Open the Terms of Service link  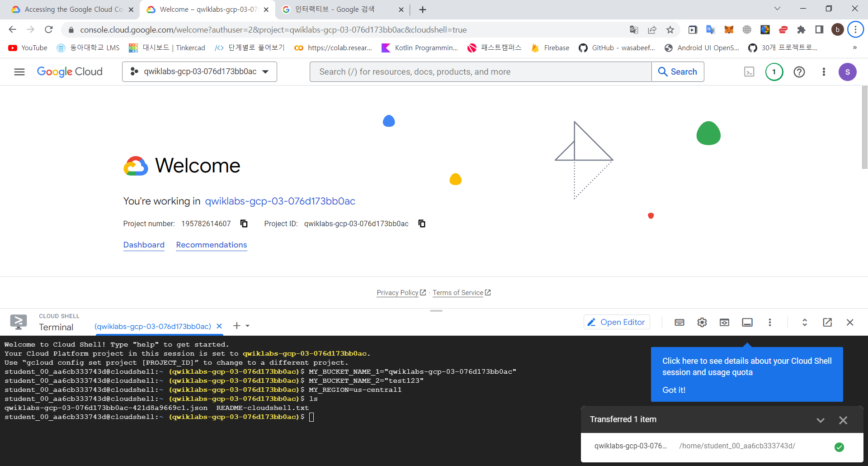coord(462,293)
